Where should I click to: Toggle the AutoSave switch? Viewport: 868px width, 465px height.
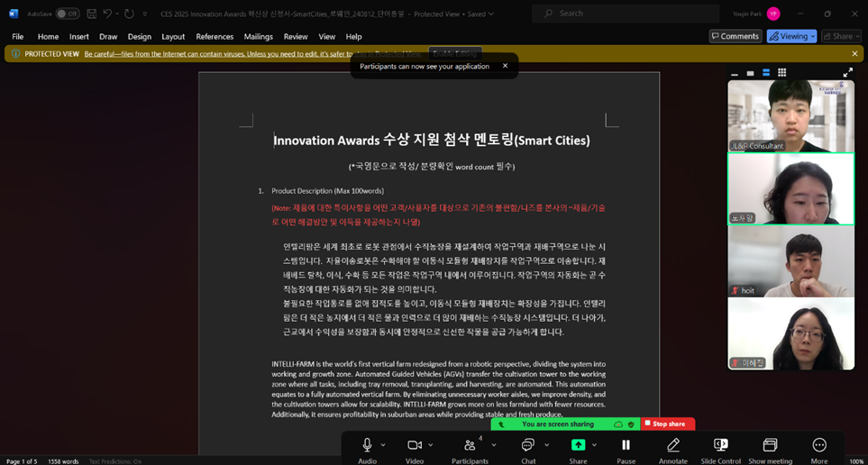(67, 14)
